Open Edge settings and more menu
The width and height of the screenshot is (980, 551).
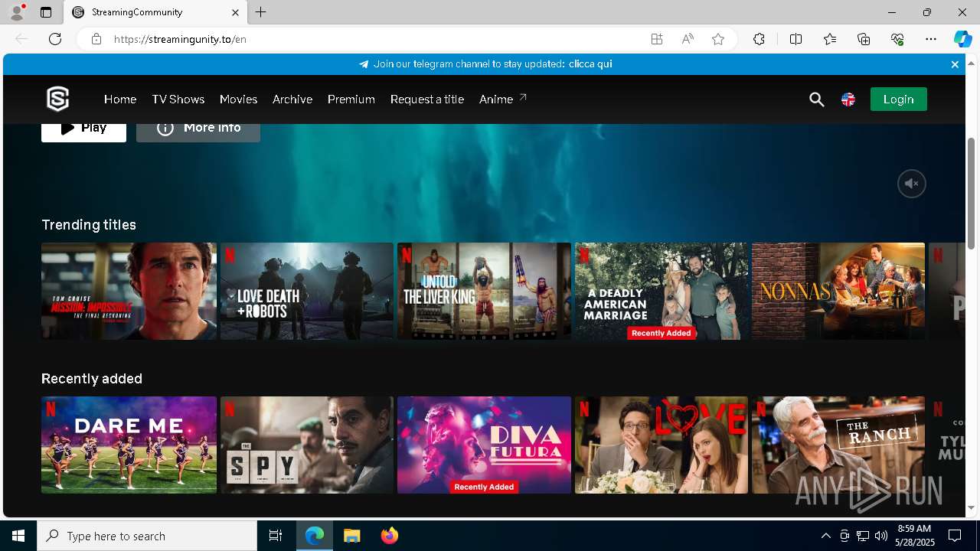pyautogui.click(x=931, y=39)
